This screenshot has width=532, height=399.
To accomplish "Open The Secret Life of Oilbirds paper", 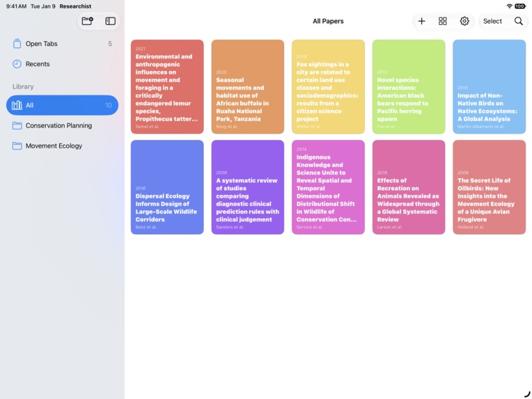I will 490,187.
